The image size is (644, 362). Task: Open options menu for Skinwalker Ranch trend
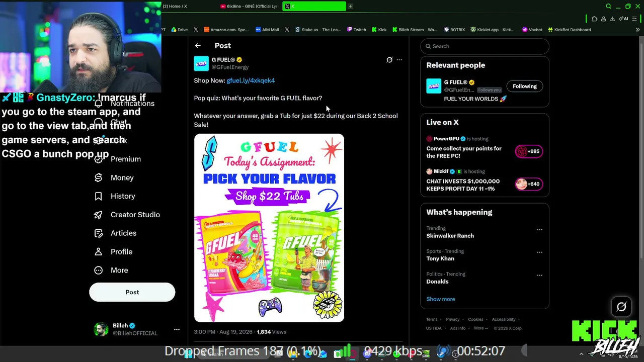coord(539,230)
